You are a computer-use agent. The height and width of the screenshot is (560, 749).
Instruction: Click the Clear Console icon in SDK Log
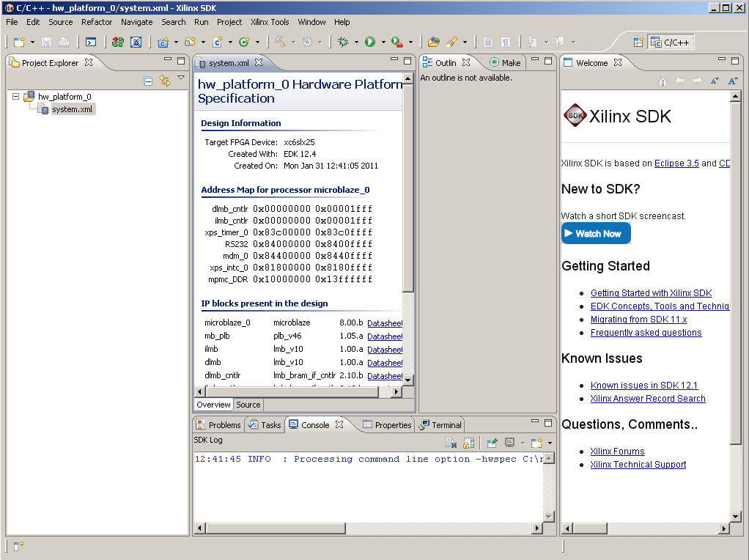[451, 443]
